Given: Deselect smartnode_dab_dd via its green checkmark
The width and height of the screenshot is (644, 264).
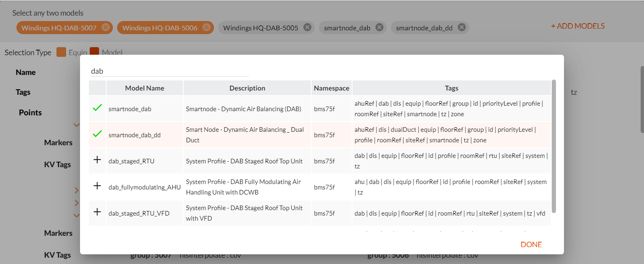Looking at the screenshot, I should pyautogui.click(x=97, y=134).
